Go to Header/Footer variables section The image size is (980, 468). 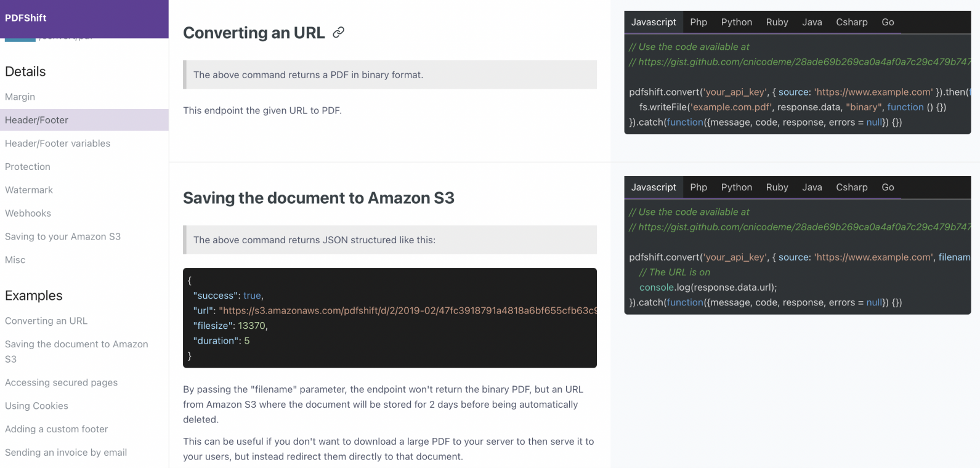pyautogui.click(x=57, y=143)
